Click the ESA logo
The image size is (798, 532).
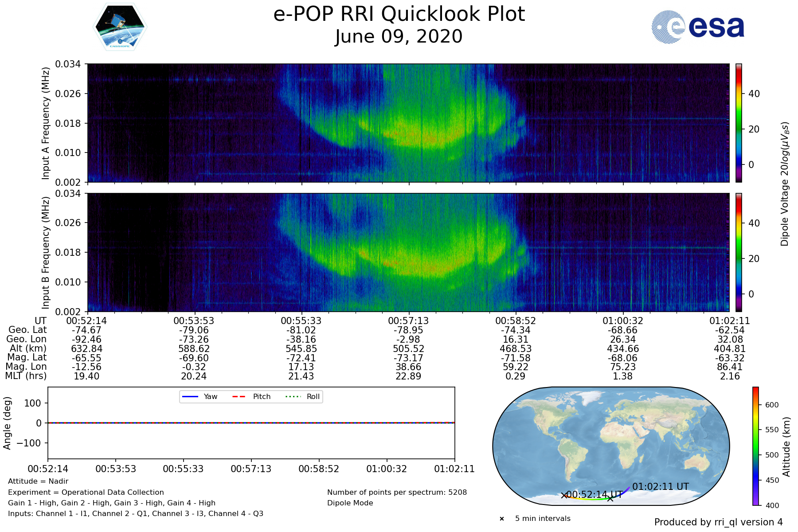tap(698, 27)
